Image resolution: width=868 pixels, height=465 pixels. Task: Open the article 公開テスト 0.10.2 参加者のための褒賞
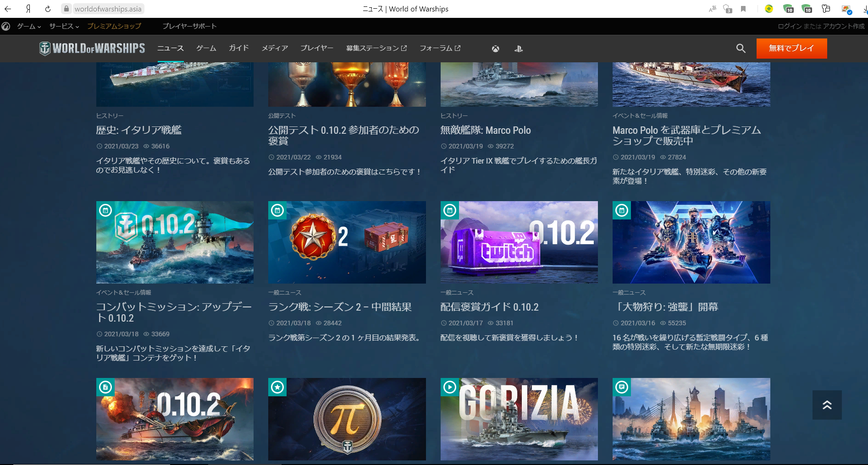tap(344, 136)
